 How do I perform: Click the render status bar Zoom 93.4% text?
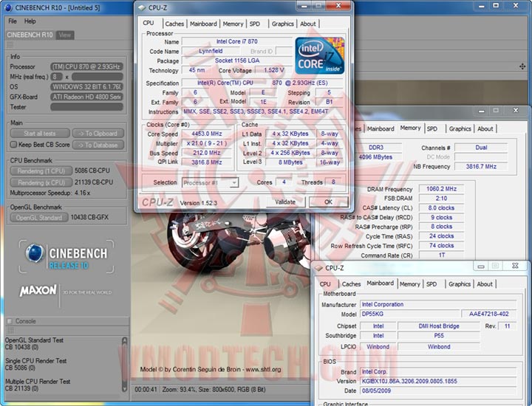pyautogui.click(x=179, y=390)
